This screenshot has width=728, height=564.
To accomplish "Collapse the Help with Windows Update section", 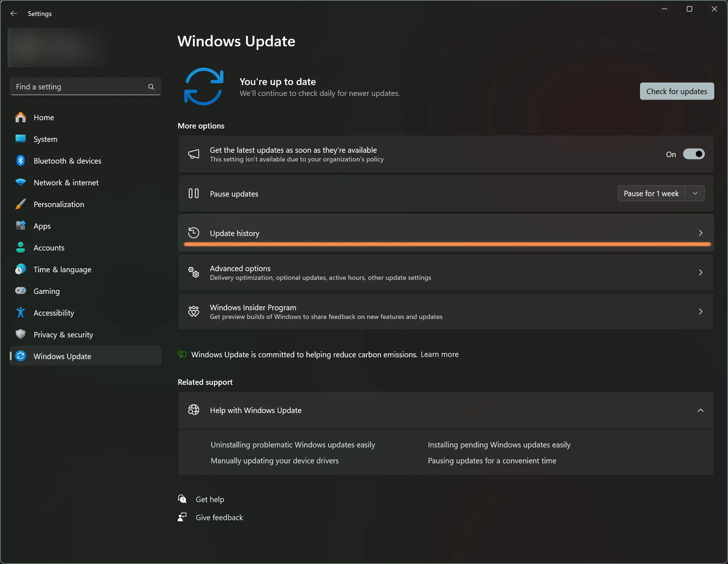I will pyautogui.click(x=701, y=410).
